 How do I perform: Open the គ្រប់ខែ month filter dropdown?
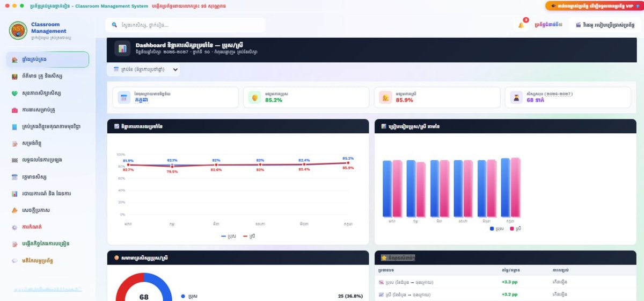[x=143, y=69]
